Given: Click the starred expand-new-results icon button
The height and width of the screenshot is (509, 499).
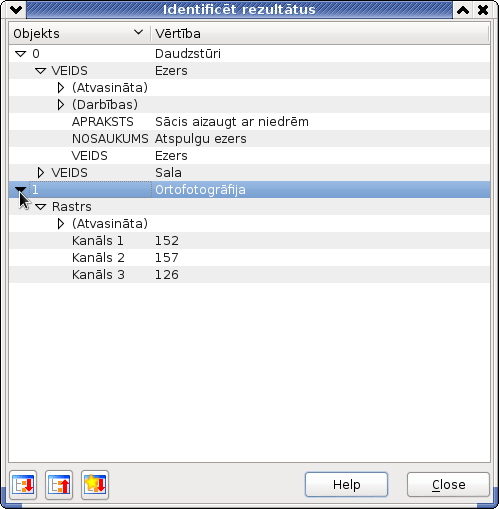Looking at the screenshot, I should click(x=95, y=485).
